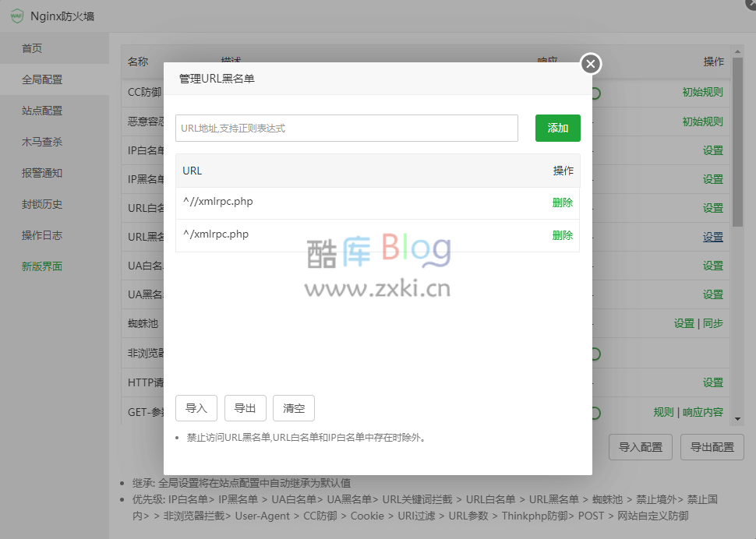
Task: Click the 添加 button to add URL
Action: tap(557, 128)
